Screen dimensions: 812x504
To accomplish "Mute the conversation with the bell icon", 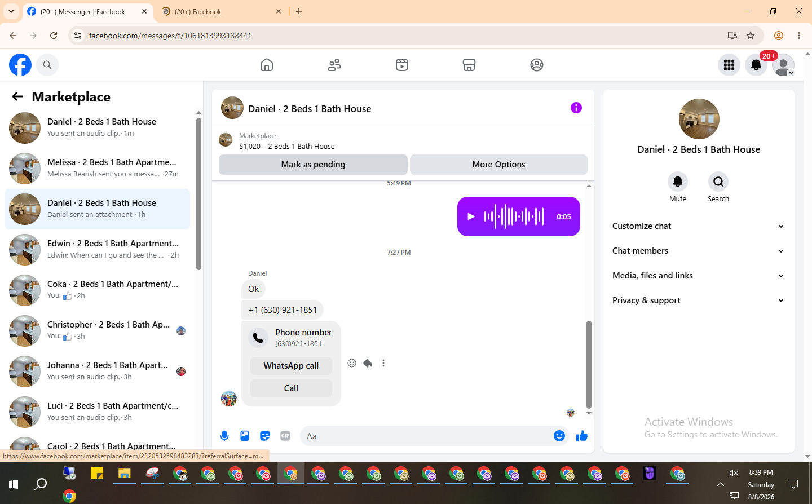I will point(678,182).
